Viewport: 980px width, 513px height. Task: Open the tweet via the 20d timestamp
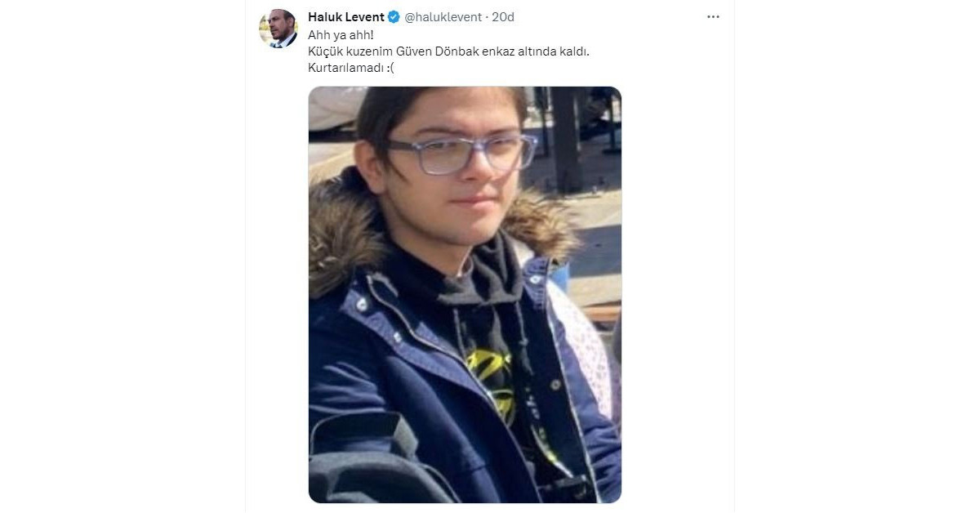pyautogui.click(x=503, y=17)
